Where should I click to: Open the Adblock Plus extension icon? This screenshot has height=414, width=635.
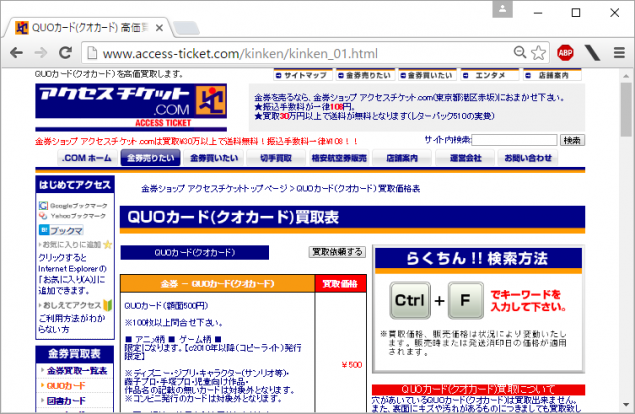pyautogui.click(x=565, y=53)
